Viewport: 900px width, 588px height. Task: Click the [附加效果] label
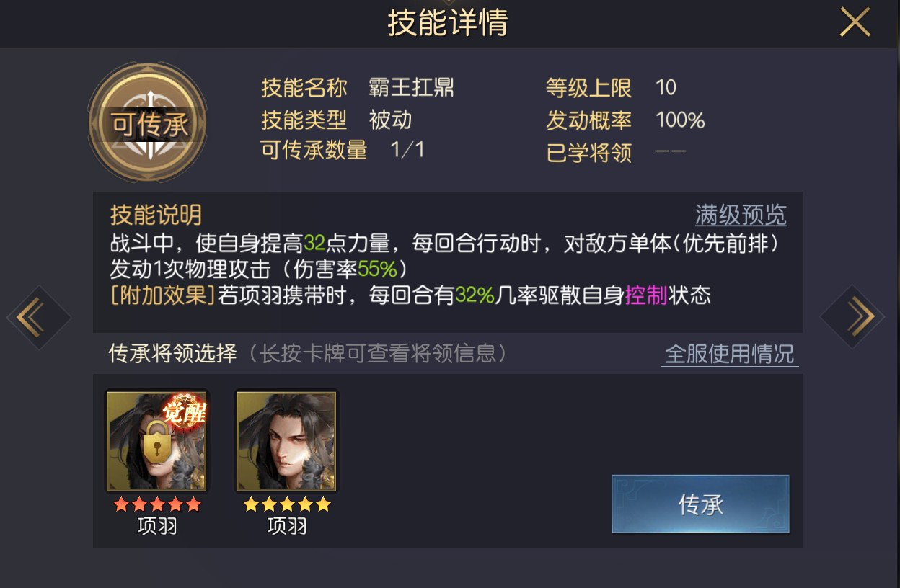[164, 295]
